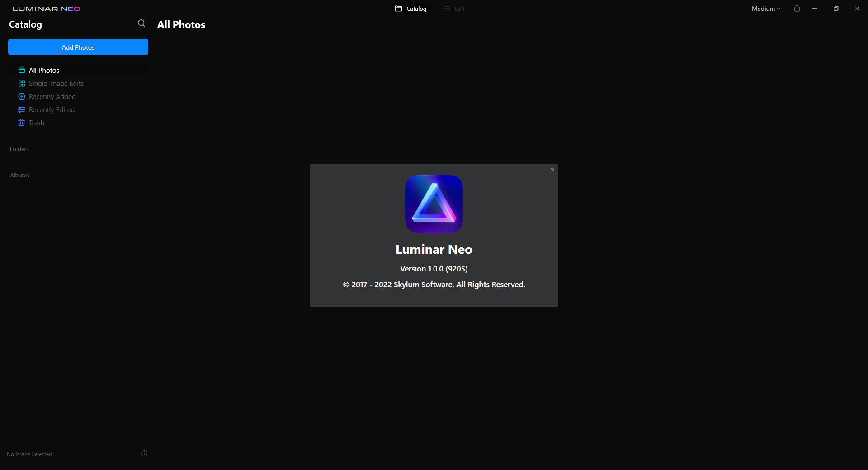The width and height of the screenshot is (868, 470).
Task: Click the LUMINAR NEO logo menu
Action: pos(46,9)
